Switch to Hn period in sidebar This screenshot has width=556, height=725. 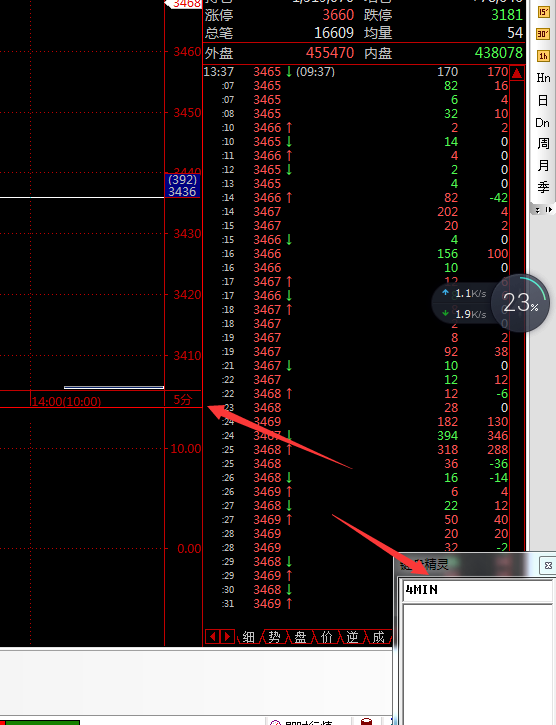pos(543,78)
